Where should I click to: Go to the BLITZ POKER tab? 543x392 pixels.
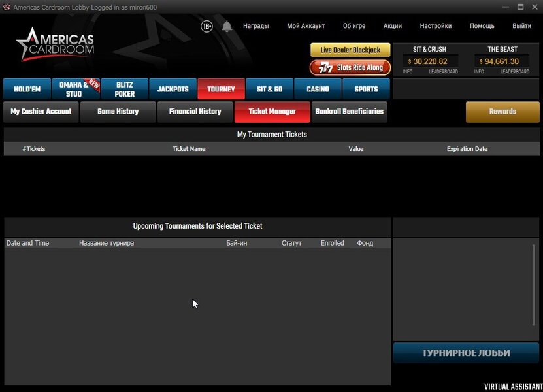[125, 90]
